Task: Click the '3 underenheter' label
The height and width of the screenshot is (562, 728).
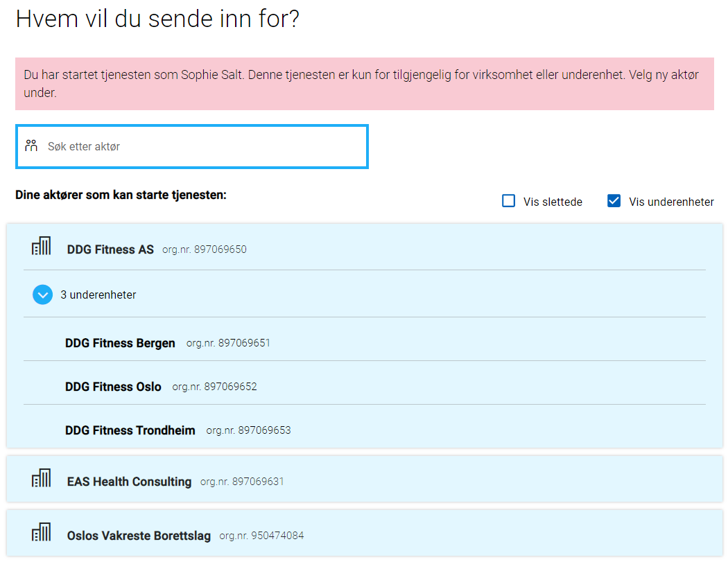Action: pos(98,295)
